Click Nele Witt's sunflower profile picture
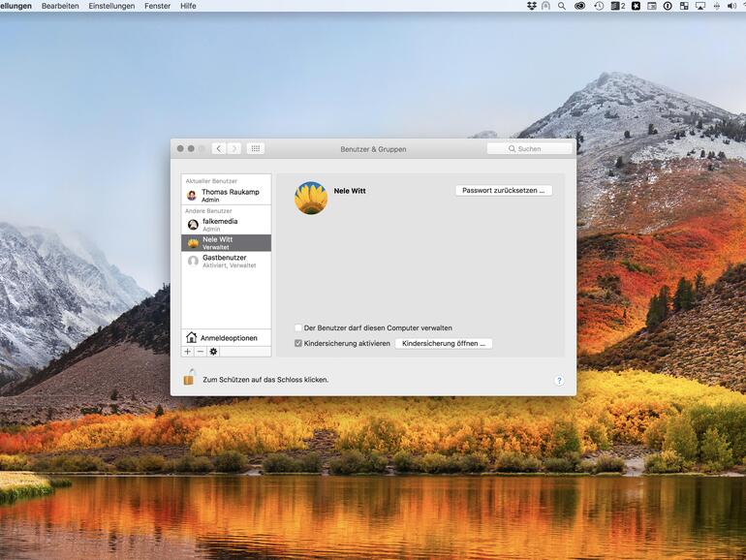This screenshot has width=746, height=560. click(311, 198)
